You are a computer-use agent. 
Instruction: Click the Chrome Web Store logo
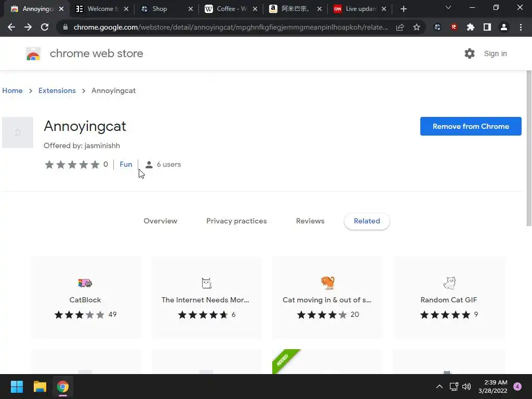pyautogui.click(x=33, y=54)
